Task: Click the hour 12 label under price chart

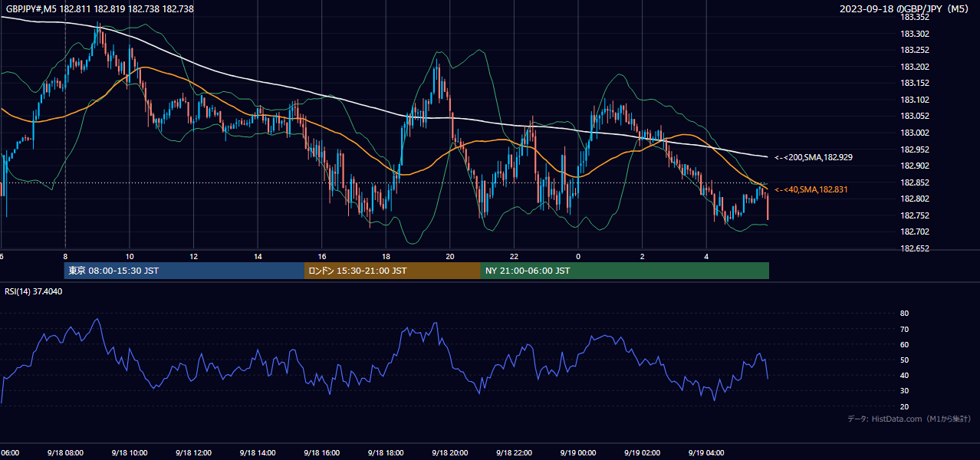Action: pos(194,256)
